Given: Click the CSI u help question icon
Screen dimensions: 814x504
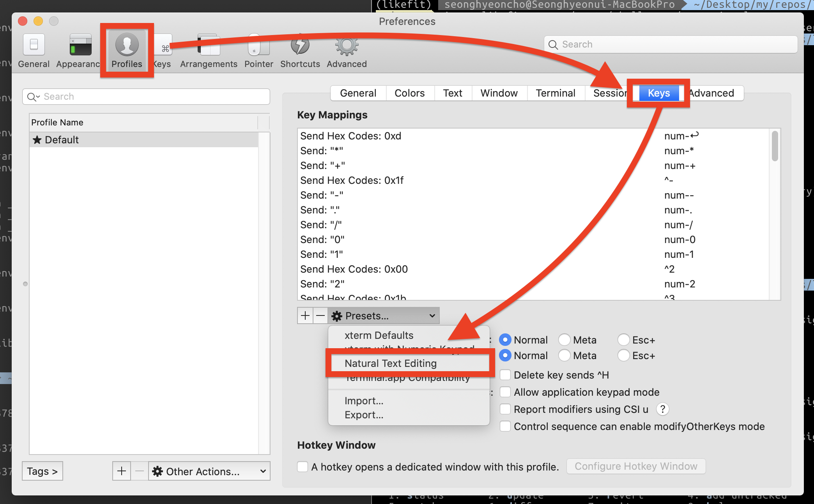Looking at the screenshot, I should pos(662,409).
